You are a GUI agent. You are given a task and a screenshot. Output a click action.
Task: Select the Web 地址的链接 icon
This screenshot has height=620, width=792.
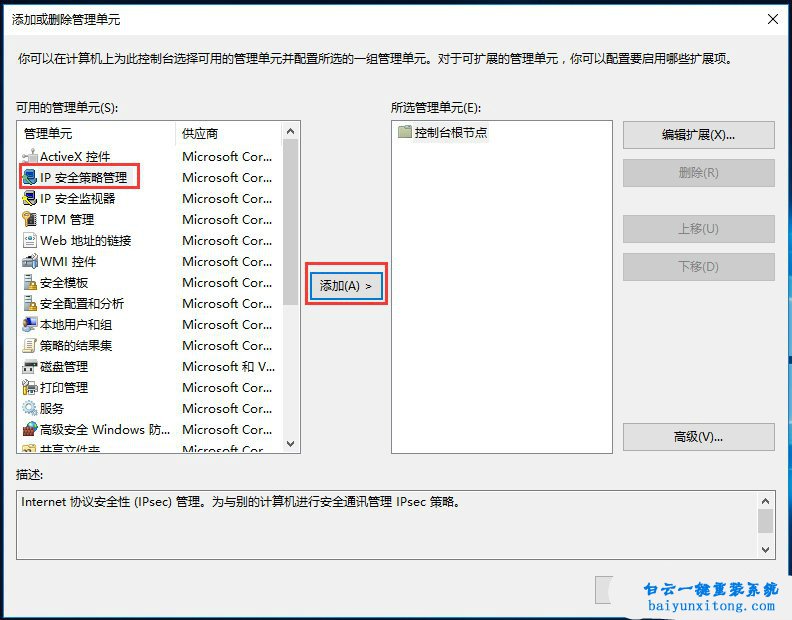pos(30,240)
